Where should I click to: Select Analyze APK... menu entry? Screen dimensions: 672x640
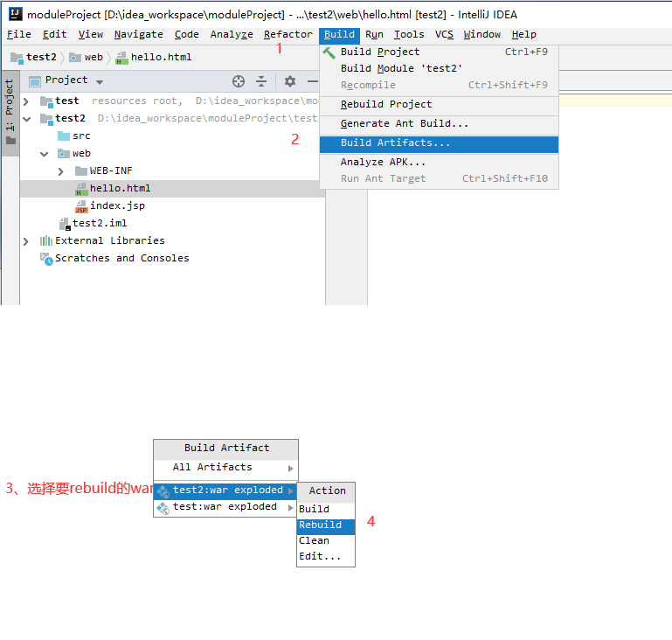pyautogui.click(x=439, y=163)
